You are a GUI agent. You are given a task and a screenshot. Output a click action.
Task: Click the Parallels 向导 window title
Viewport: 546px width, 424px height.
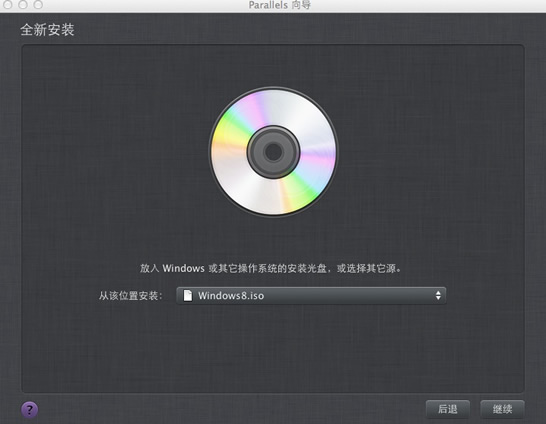[280, 5]
